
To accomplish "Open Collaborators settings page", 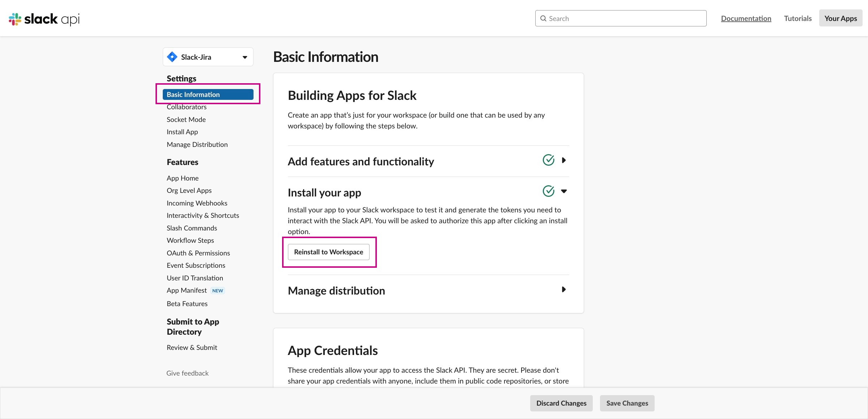I will pos(187,107).
